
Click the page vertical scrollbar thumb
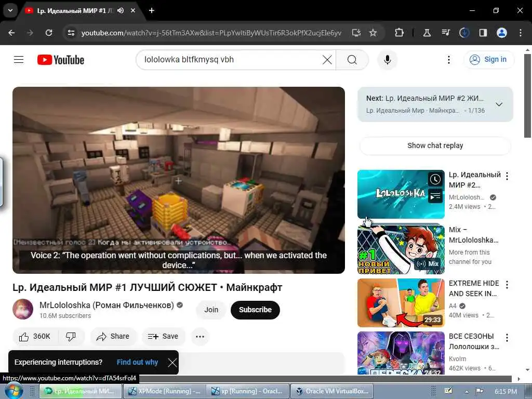(x=527, y=96)
